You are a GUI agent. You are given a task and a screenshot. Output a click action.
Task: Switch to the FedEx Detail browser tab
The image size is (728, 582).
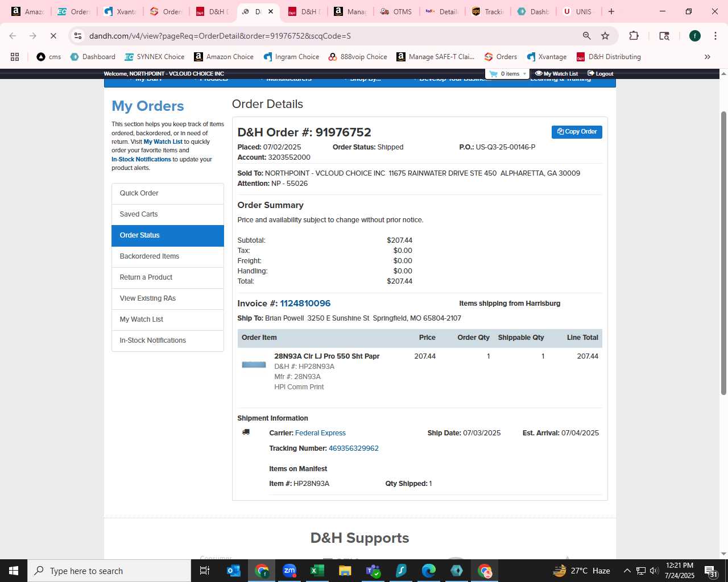click(442, 11)
